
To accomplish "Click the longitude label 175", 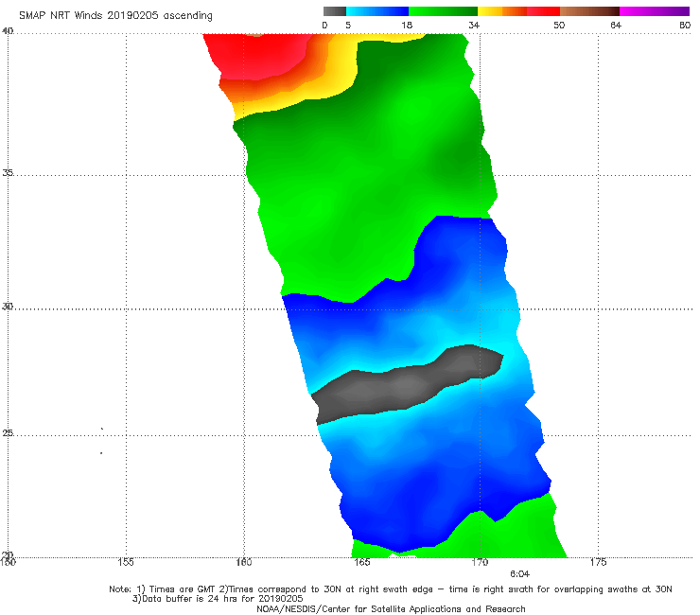I will coord(598,562).
